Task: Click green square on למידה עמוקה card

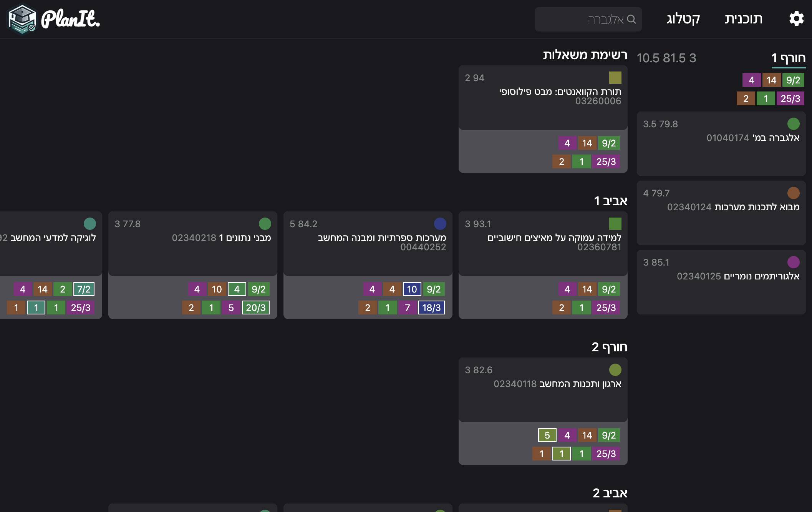Action: 615,224
